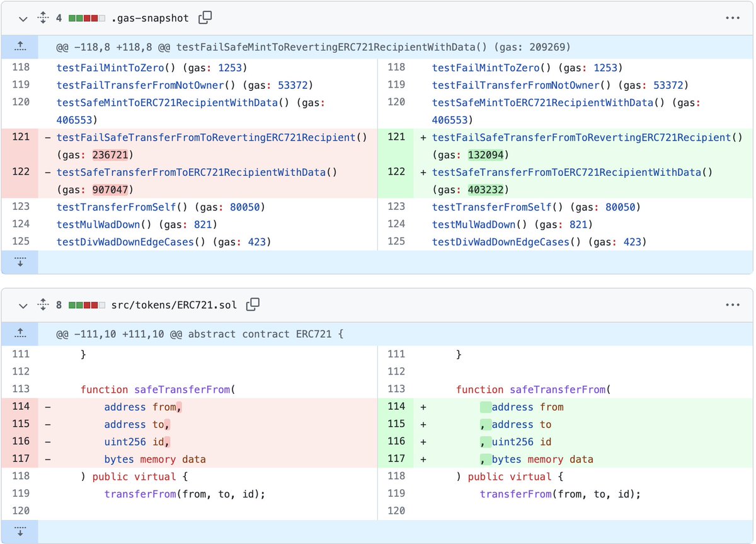Collapse the .gas-snapshot file diff
The height and width of the screenshot is (544, 756).
[23, 18]
